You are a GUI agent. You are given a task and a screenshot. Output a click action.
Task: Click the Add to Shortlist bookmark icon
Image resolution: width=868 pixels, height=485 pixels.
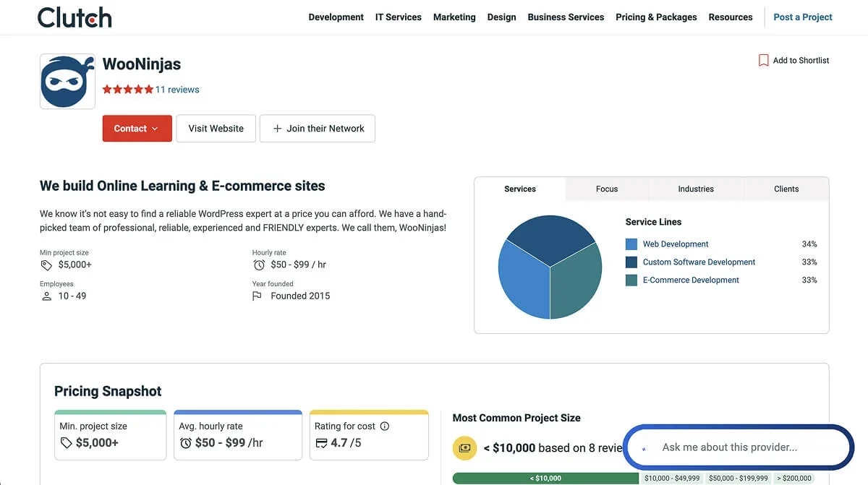[x=763, y=61]
